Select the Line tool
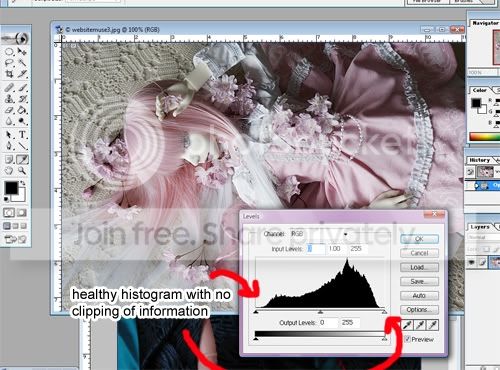500x370 pixels. coord(22,146)
